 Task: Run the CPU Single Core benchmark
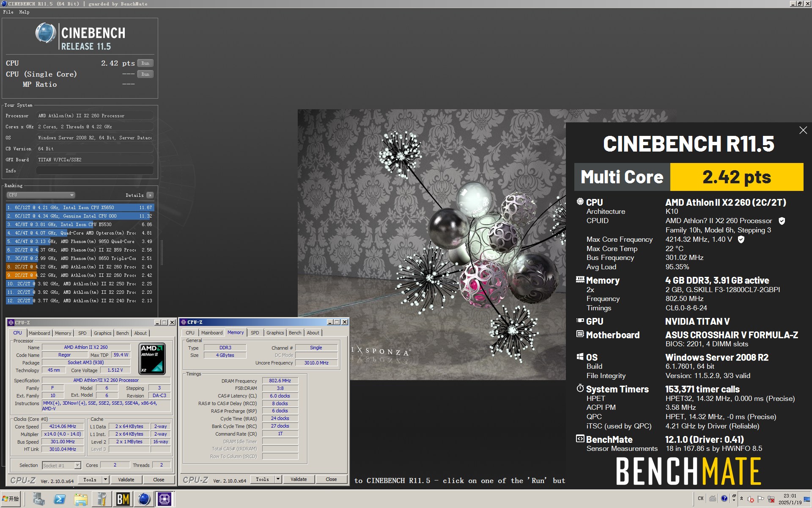(145, 74)
